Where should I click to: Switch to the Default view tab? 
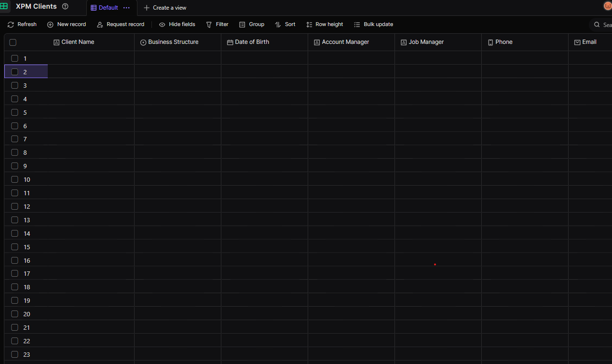[105, 8]
